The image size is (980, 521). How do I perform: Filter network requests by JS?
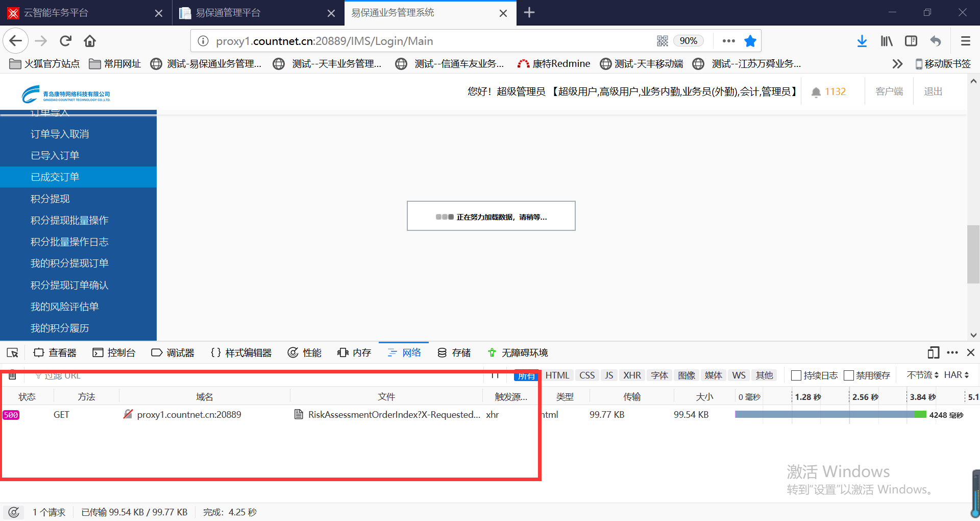(609, 375)
